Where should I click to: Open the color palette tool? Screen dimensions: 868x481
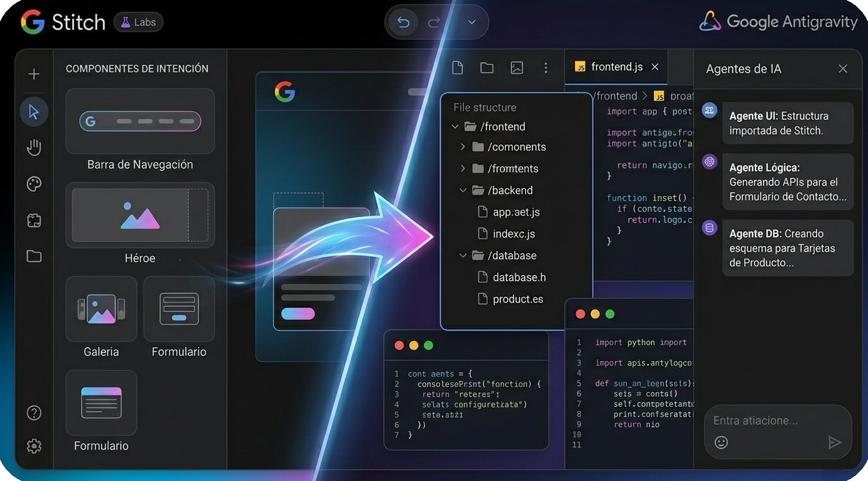tap(34, 183)
